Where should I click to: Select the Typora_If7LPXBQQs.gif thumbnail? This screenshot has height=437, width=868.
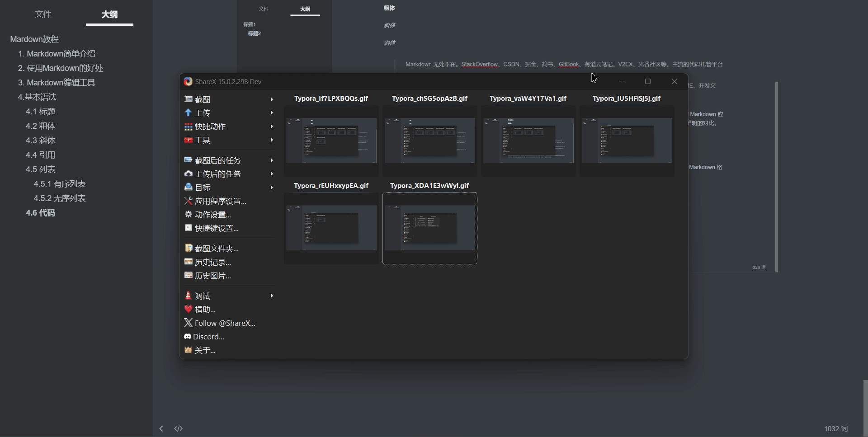click(x=331, y=141)
